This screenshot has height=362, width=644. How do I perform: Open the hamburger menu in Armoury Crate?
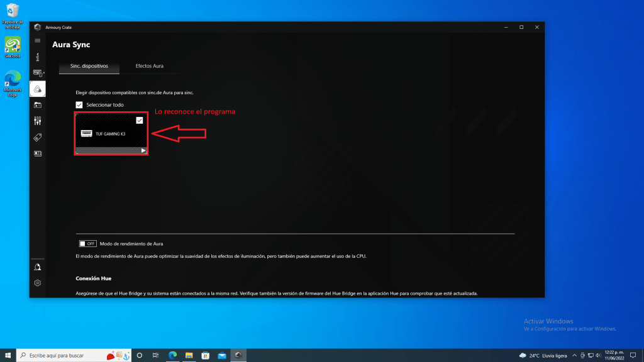pos(37,41)
